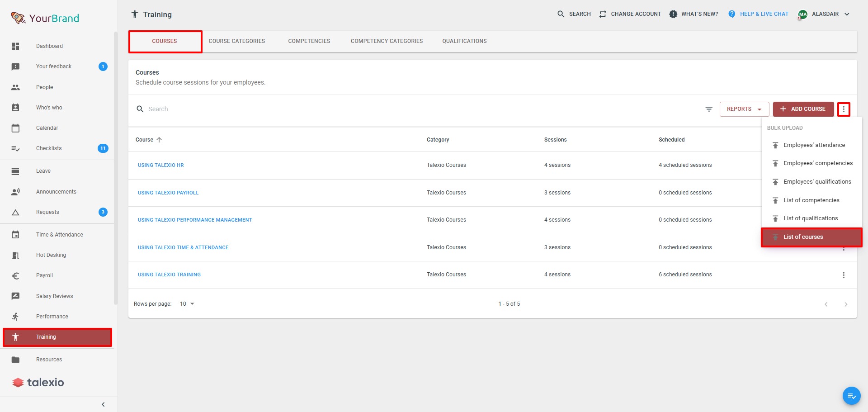868x412 pixels.
Task: Open the Salary Reviews icon
Action: pos(15,296)
